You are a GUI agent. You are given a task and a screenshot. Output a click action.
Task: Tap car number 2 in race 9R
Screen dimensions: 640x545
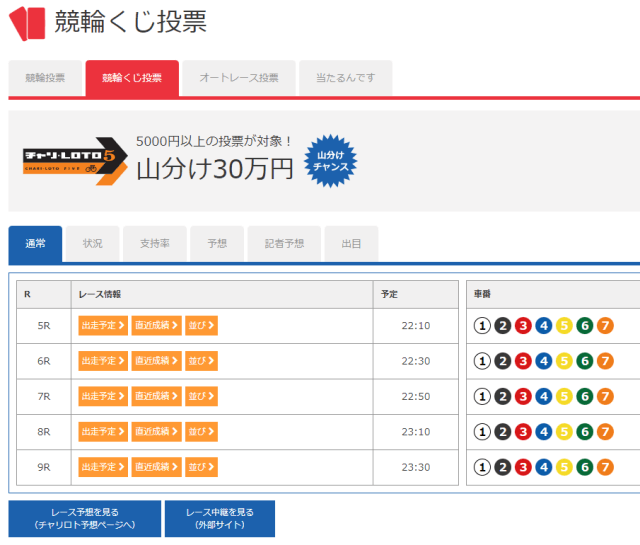502,467
